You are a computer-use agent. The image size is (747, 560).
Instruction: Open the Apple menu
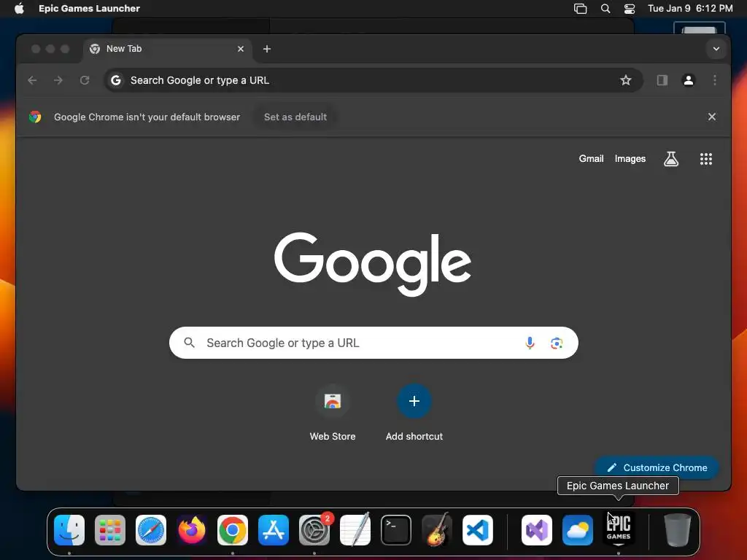coord(19,9)
